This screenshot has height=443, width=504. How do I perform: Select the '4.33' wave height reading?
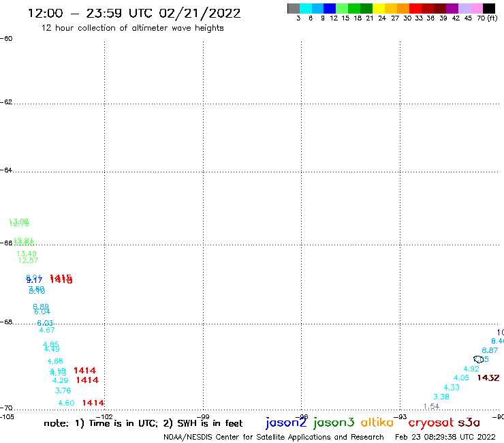pyautogui.click(x=452, y=387)
